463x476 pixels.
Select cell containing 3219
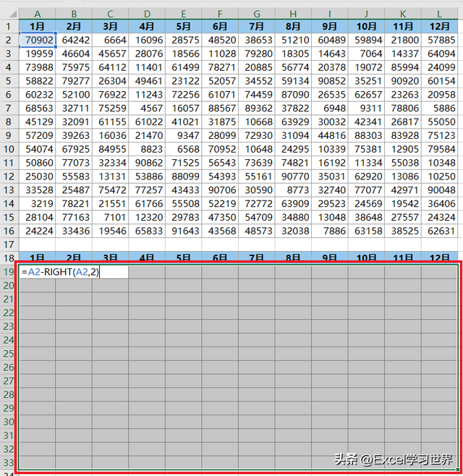tap(37, 203)
